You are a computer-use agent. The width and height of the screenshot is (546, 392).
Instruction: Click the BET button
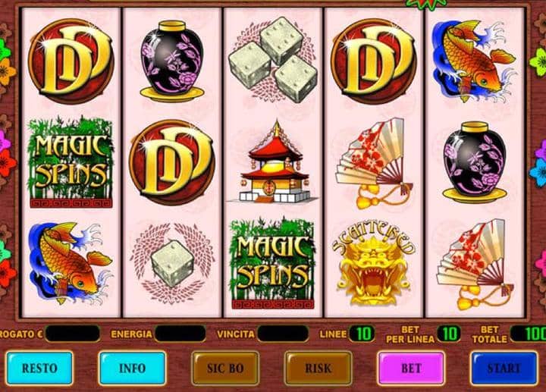tap(411, 368)
